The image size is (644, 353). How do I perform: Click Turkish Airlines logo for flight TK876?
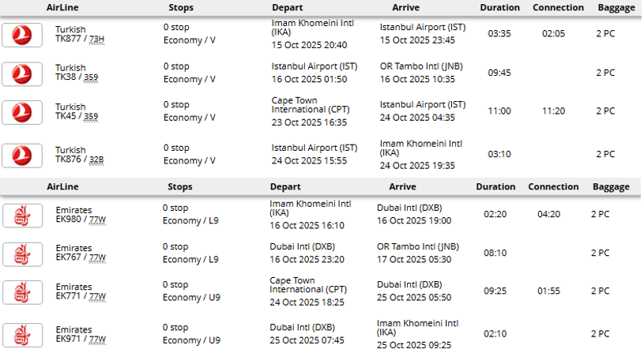pyautogui.click(x=21, y=154)
